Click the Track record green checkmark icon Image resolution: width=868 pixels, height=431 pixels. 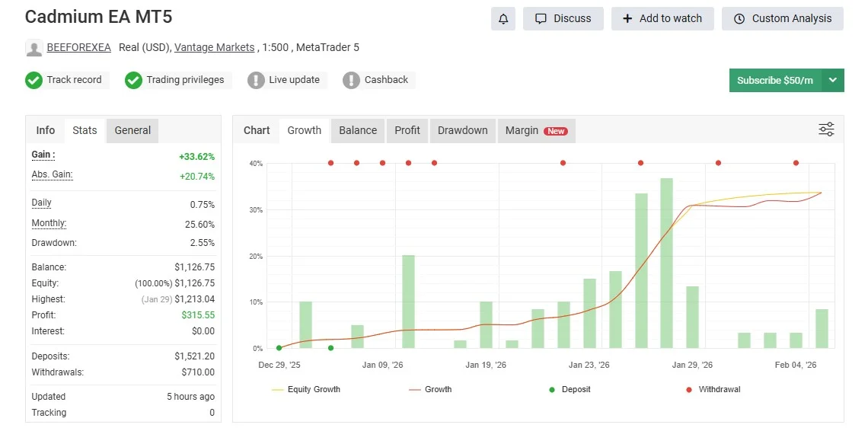[34, 80]
